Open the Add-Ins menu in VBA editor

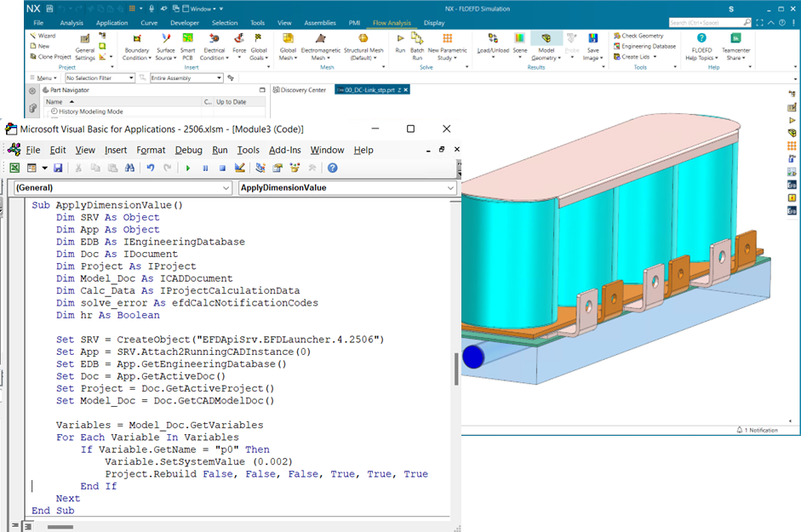click(x=284, y=150)
